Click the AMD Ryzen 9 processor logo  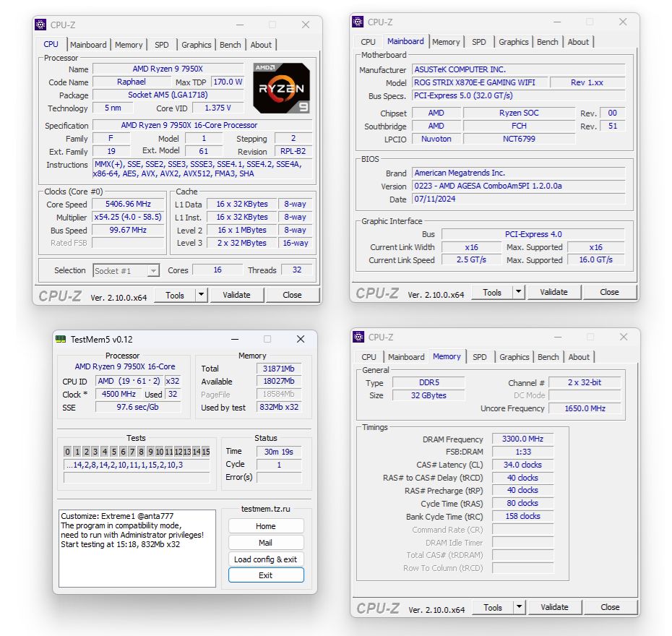tap(282, 88)
